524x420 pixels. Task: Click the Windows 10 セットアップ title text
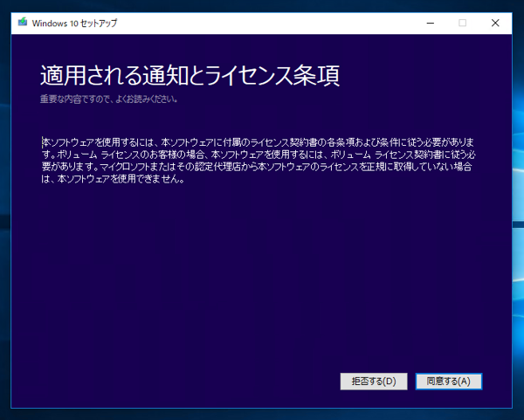pos(74,23)
